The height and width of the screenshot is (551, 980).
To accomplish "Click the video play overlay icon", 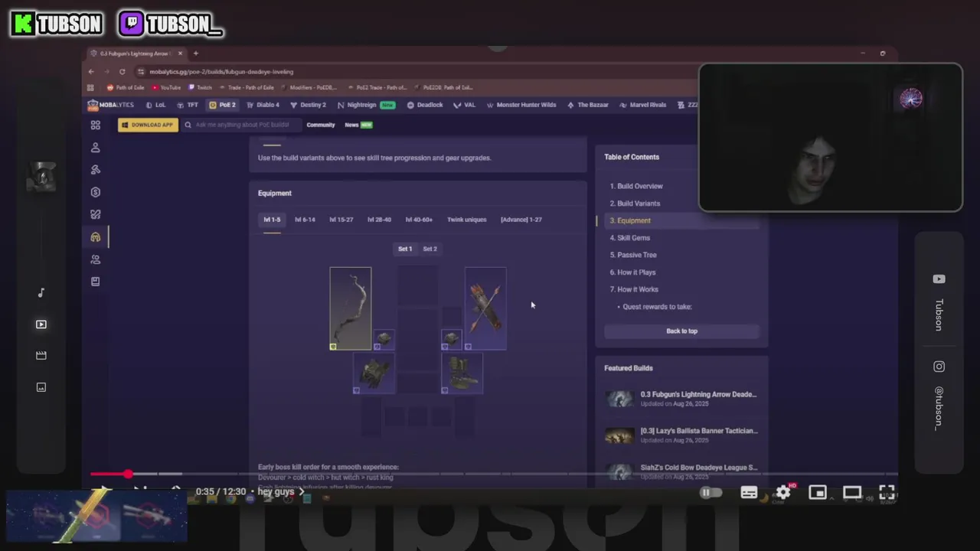I will pos(41,324).
